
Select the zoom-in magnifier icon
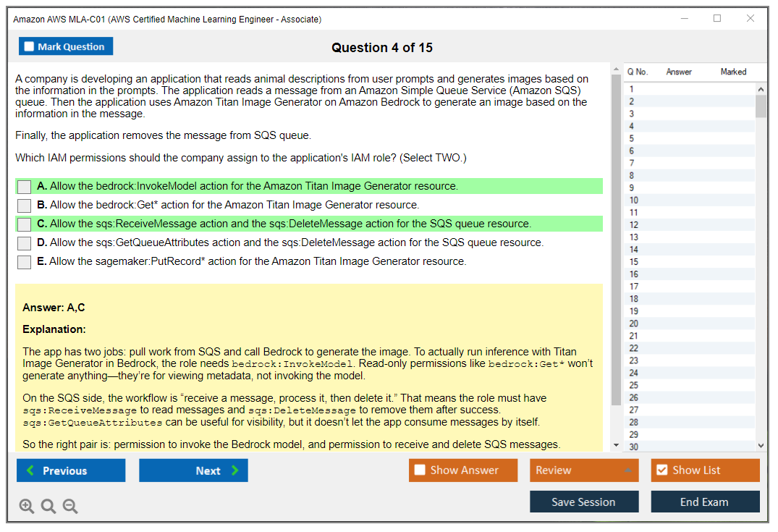(27, 506)
